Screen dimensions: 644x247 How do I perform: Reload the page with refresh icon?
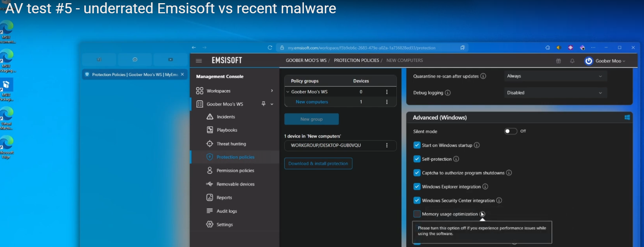270,47
